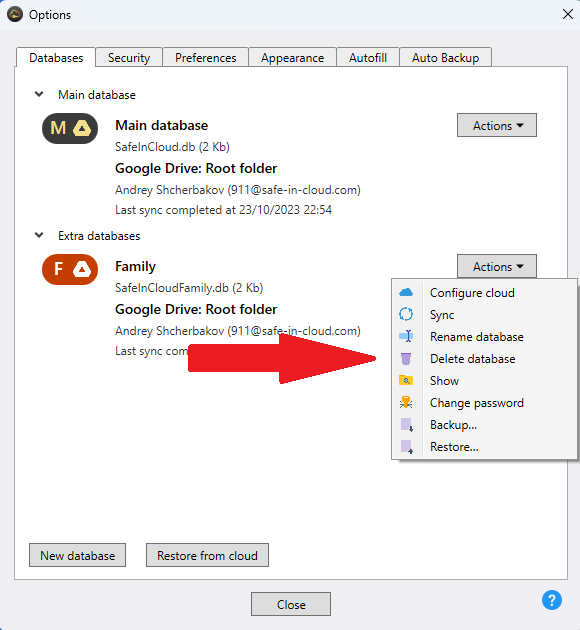Switch to the Preferences tab
Viewport: 580px width, 630px height.
click(206, 57)
